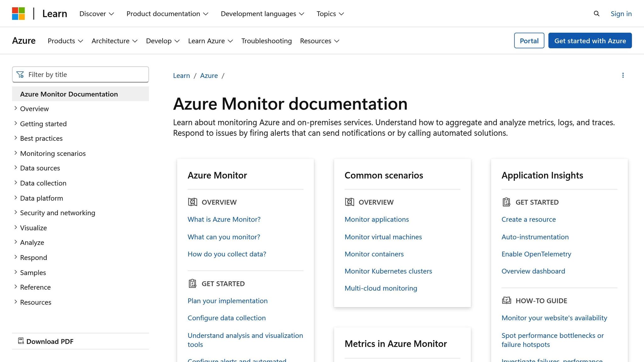
Task: Expand the Product documentation dropdown
Action: tap(167, 14)
